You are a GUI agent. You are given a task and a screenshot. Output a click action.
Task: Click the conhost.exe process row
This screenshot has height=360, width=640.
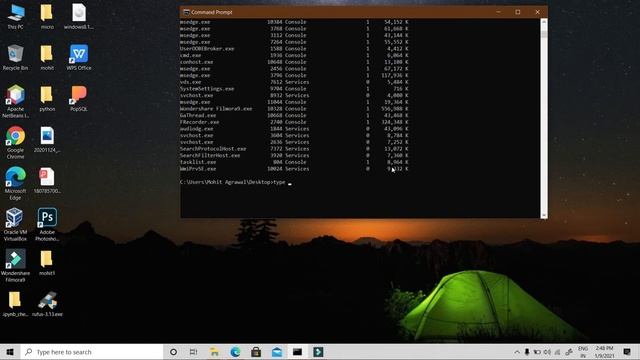[294, 62]
